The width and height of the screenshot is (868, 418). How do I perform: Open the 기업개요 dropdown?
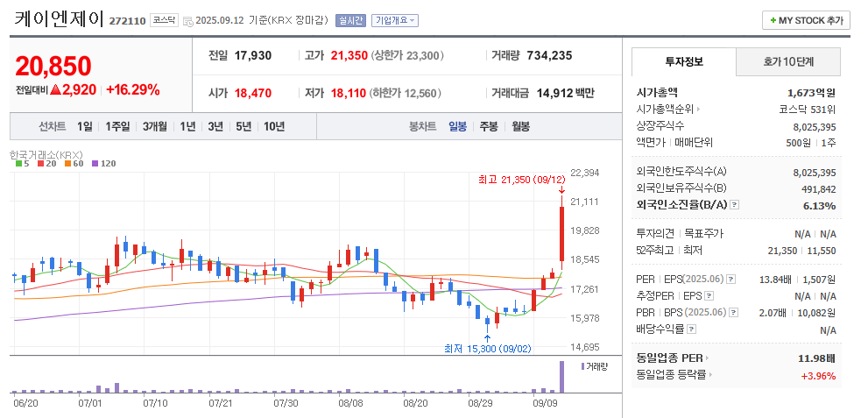click(x=395, y=20)
